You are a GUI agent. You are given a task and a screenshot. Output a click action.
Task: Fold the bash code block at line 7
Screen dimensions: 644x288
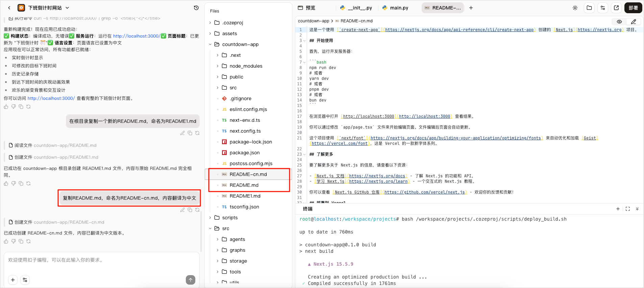305,62
